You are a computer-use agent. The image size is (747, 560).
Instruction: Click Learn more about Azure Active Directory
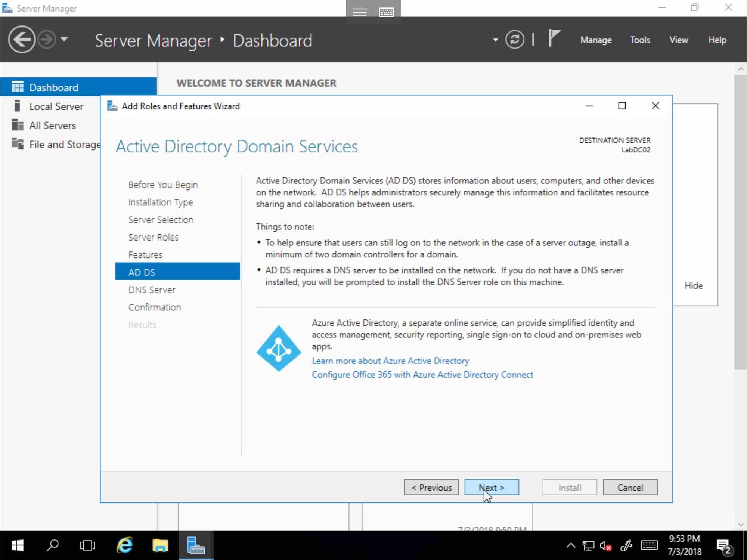click(390, 361)
